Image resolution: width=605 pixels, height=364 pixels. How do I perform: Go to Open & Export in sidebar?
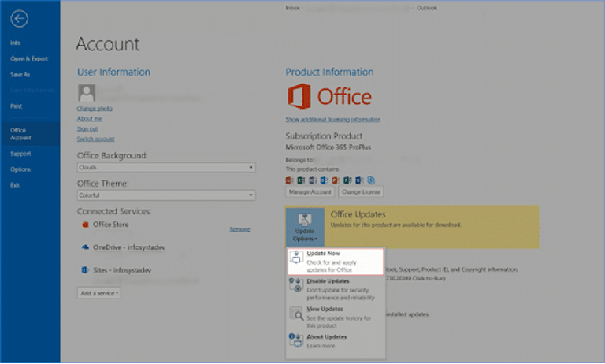click(29, 58)
